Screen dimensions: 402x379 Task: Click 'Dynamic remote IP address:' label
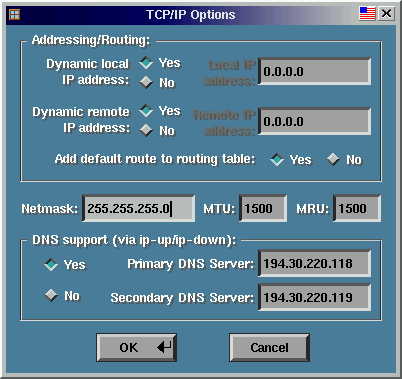click(x=81, y=120)
